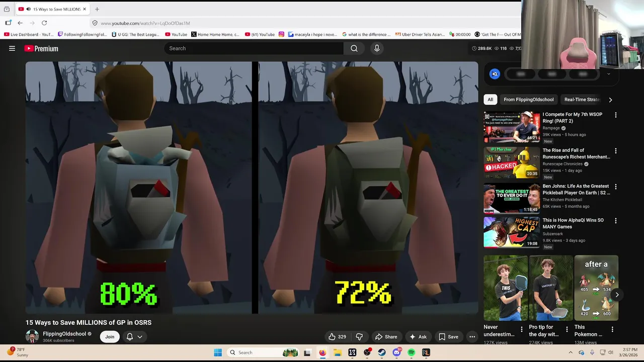Click the Windows taskbar search box

[x=263, y=352]
